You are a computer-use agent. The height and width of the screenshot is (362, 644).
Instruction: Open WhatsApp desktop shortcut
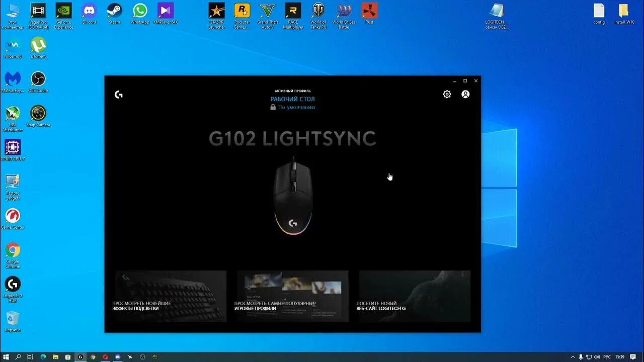pyautogui.click(x=140, y=14)
